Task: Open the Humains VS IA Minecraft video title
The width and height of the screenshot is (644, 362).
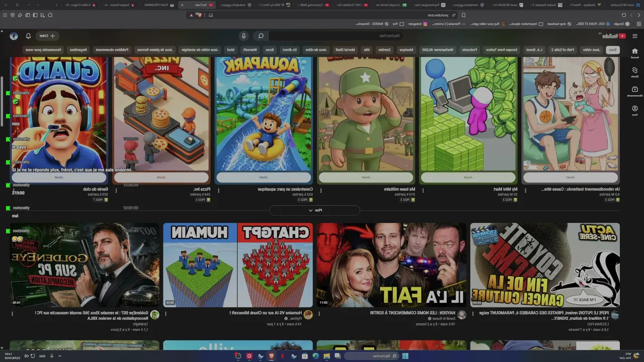Action: pos(266,313)
